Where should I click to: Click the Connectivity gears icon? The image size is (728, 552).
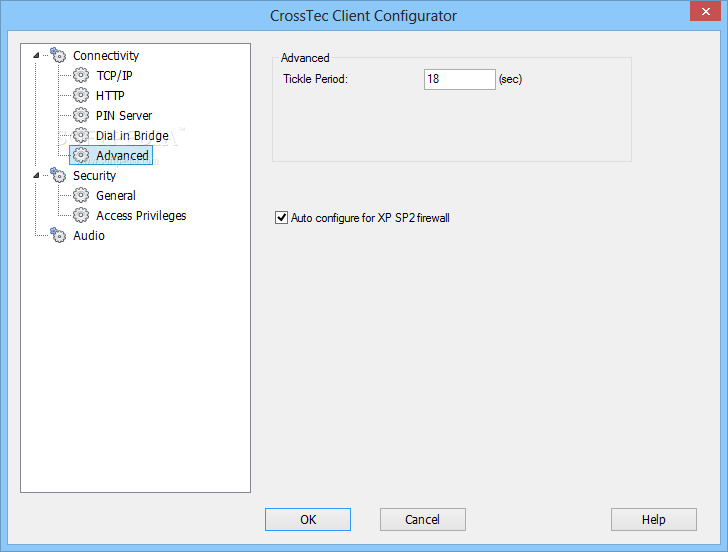[58, 55]
